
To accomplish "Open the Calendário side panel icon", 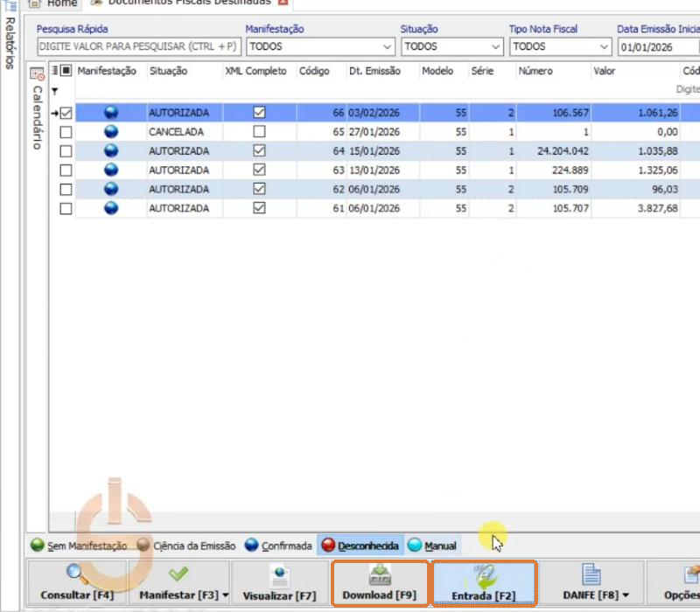I will pyautogui.click(x=37, y=73).
